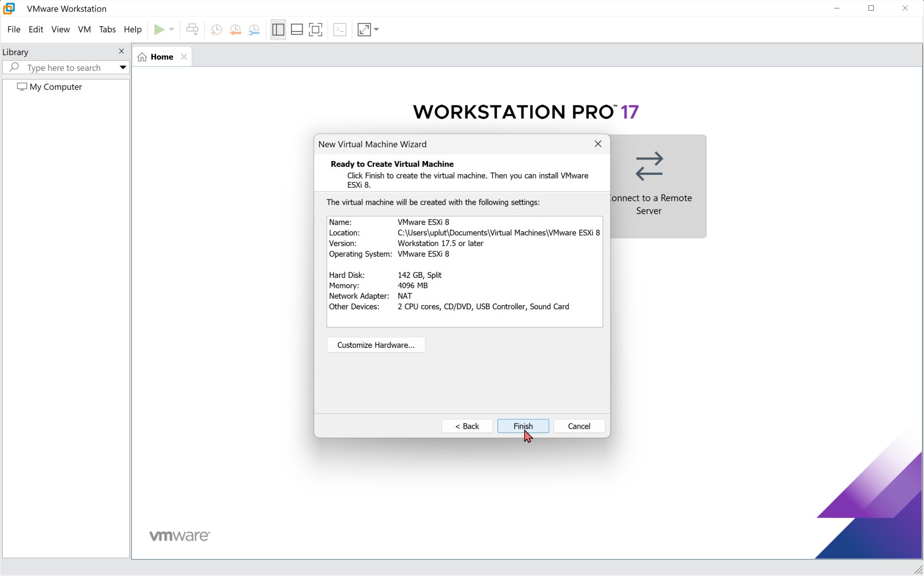Open stretch view dropdown arrow
The height and width of the screenshot is (576, 924).
click(376, 30)
